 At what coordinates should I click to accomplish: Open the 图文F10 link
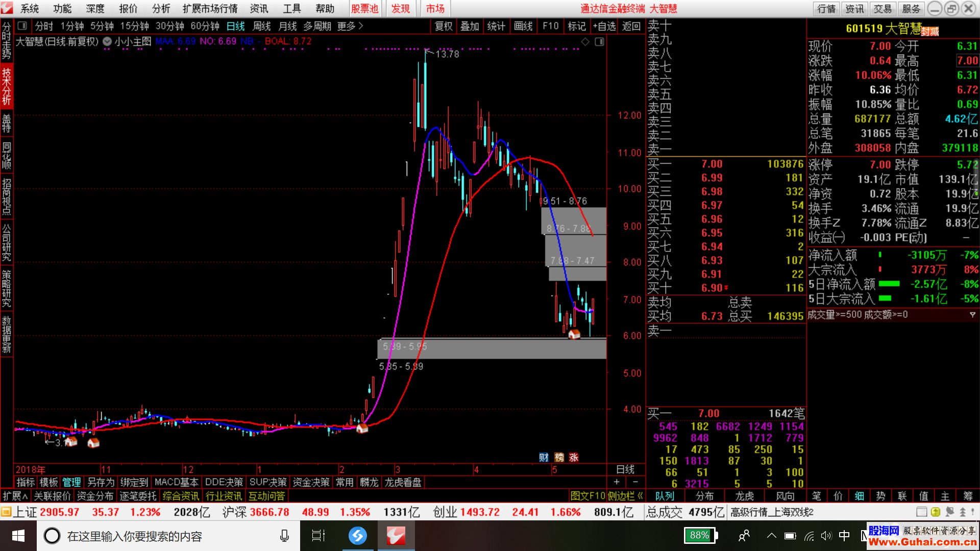pos(587,496)
